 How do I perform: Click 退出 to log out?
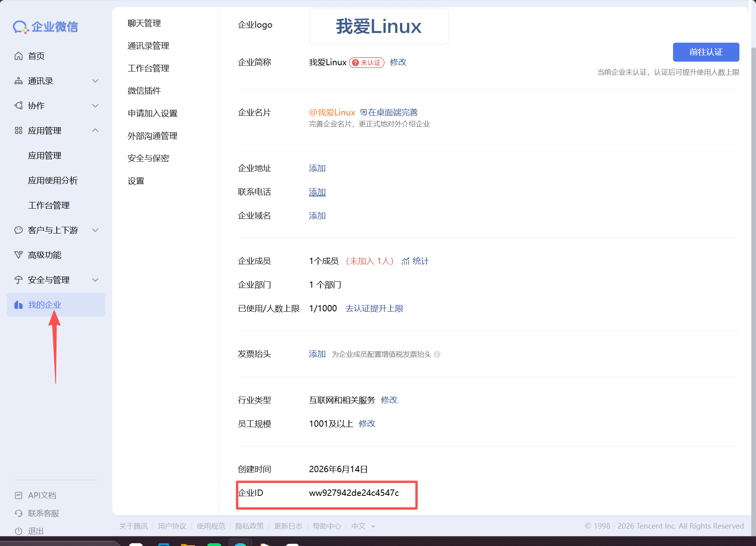[36, 531]
